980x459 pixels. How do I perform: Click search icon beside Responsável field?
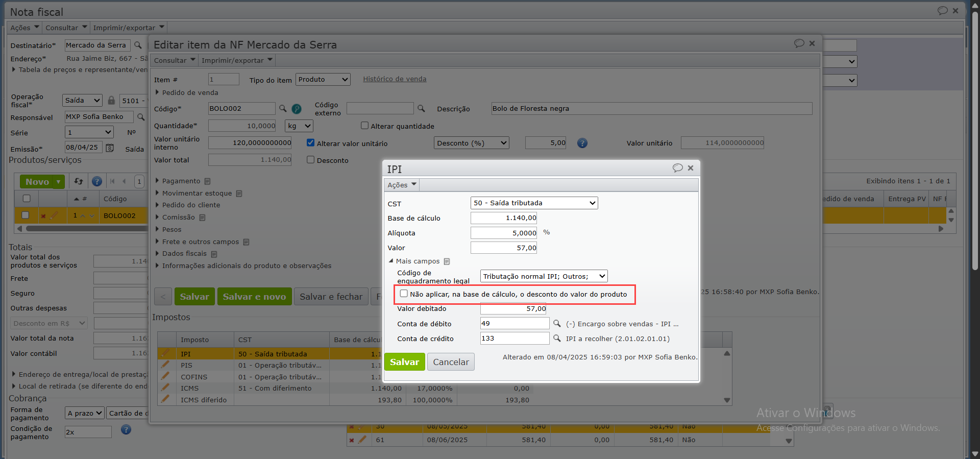[141, 116]
